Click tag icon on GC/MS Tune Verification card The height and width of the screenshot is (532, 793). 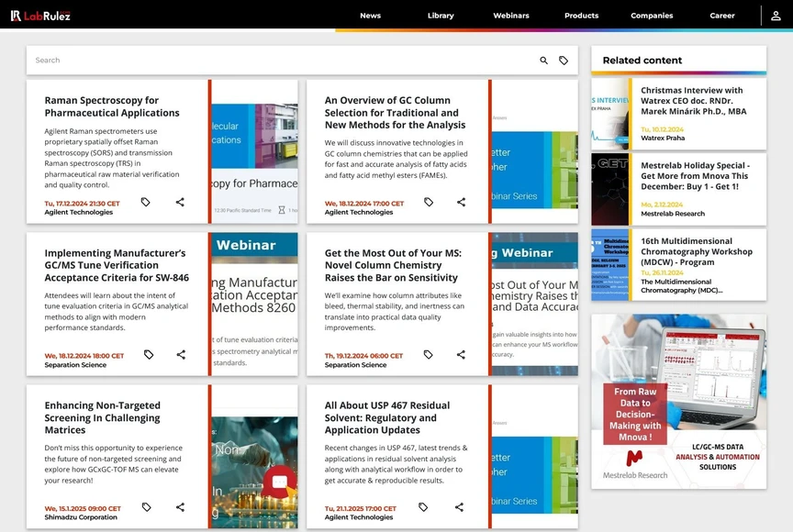click(x=148, y=355)
